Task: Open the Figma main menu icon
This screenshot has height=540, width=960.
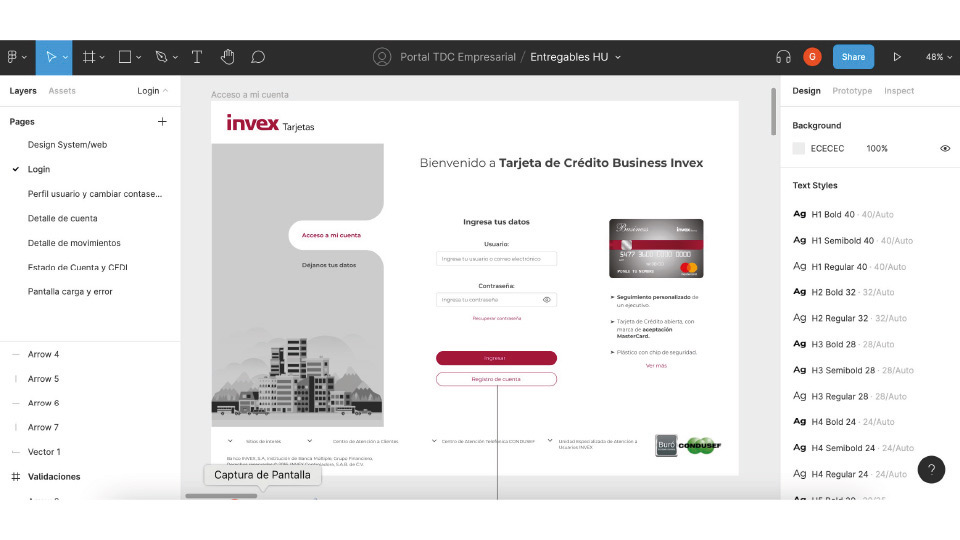Action: [12, 57]
